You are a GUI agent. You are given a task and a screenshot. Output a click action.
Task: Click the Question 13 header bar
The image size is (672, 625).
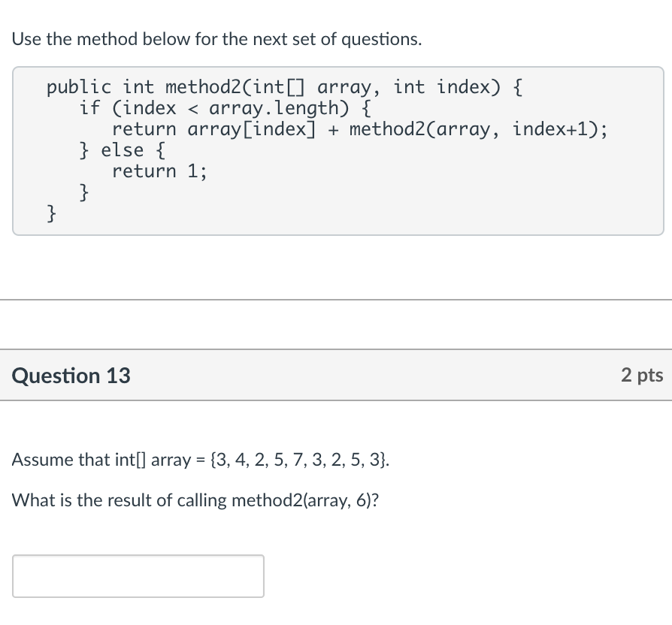click(338, 376)
